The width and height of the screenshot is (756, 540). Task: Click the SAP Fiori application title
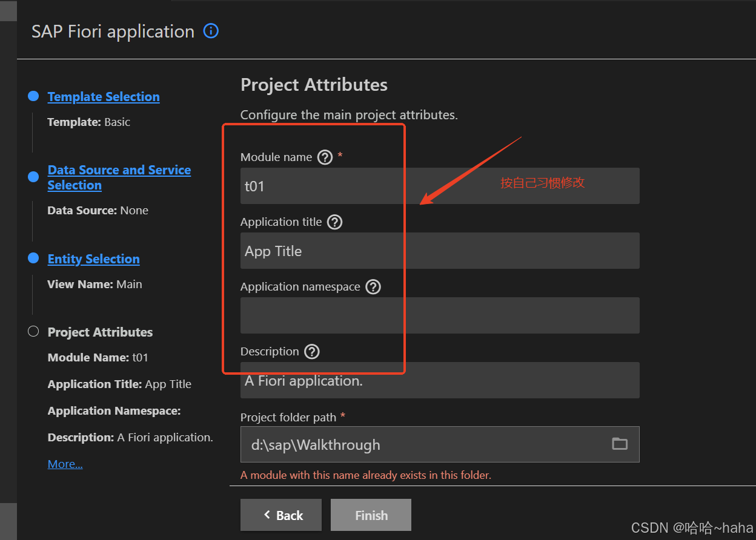point(113,31)
